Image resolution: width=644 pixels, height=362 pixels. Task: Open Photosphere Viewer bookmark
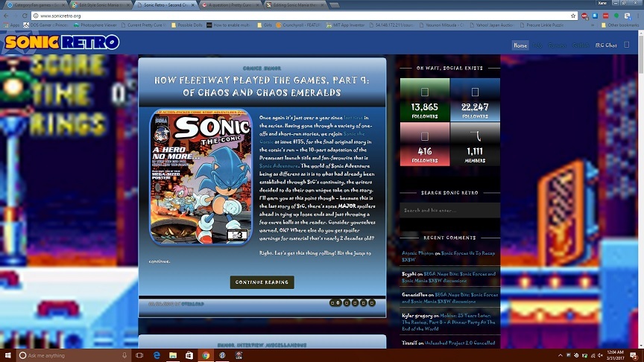click(95, 25)
